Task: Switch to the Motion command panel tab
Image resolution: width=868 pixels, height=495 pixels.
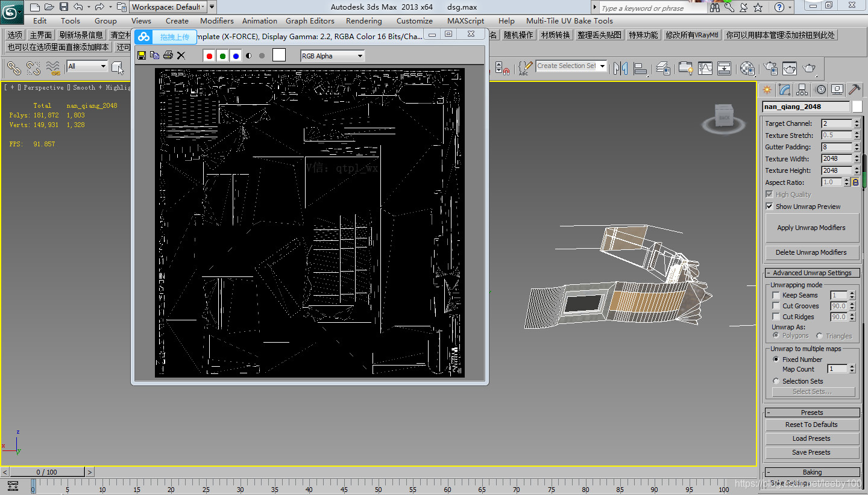Action: coord(820,90)
